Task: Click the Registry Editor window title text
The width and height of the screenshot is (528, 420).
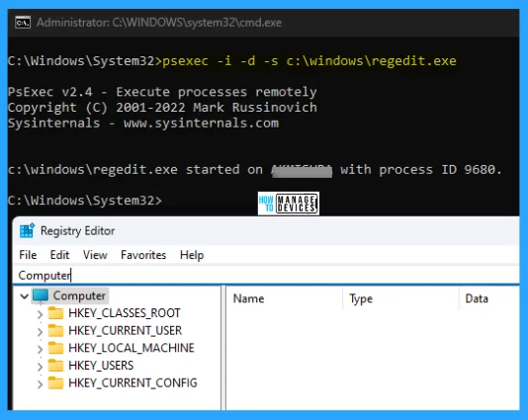Action: (78, 231)
